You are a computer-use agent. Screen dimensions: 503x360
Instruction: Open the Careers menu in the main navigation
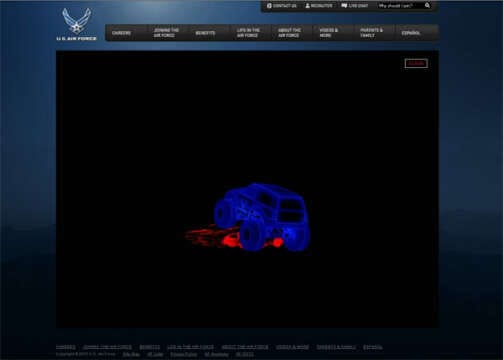coord(122,33)
